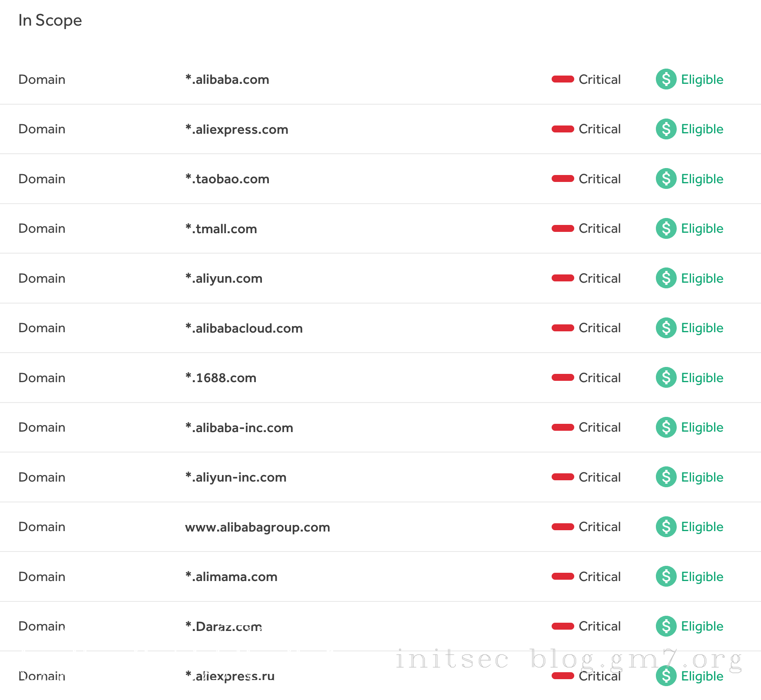
Task: Click the dollar icon for *.alibaba.com
Action: tap(666, 79)
